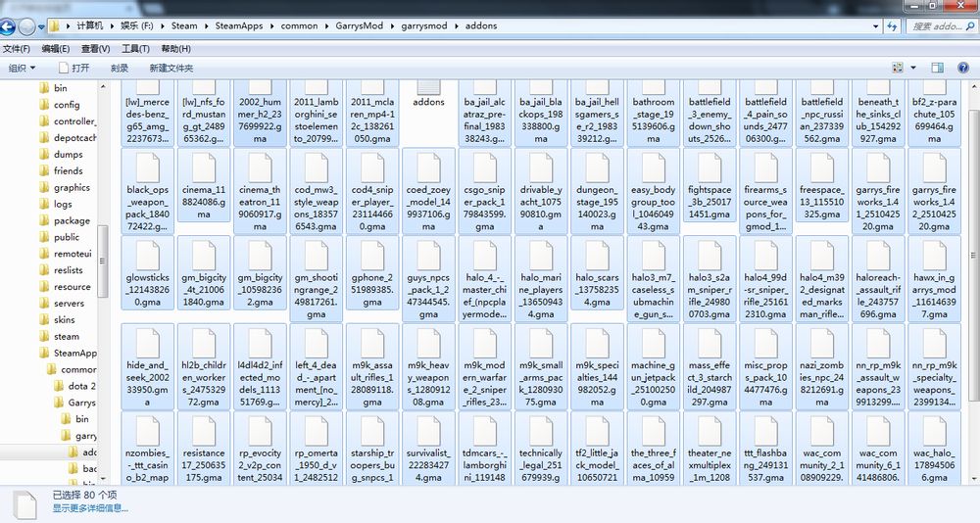Screen dimensions: 980x523
Task: Click the 显示更多详细信息 link
Action: pyautogui.click(x=90, y=508)
